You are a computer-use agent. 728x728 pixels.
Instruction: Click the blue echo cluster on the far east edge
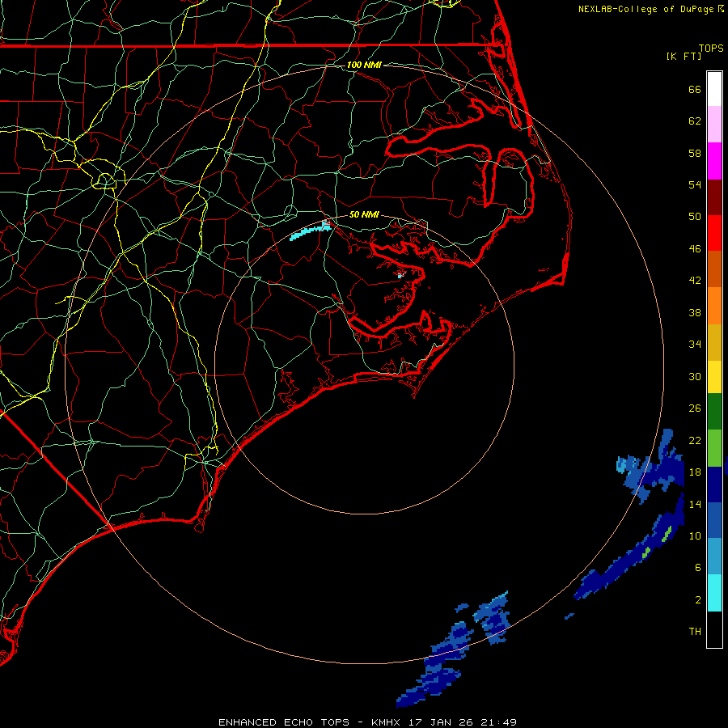tap(650, 467)
